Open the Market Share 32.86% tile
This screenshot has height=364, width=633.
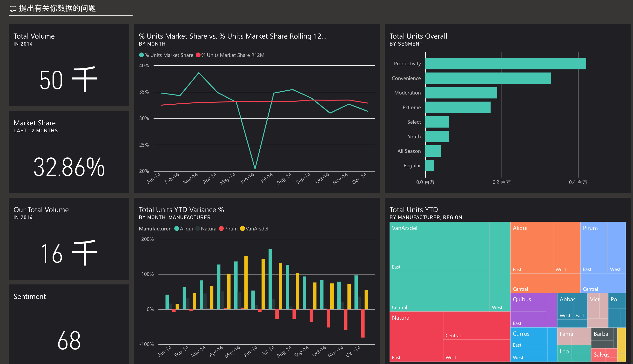69,152
